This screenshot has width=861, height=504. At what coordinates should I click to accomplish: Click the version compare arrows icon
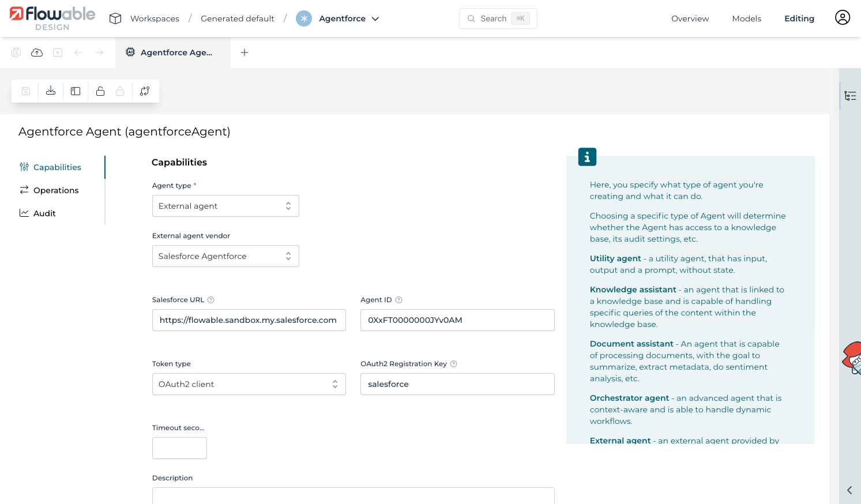coord(145,91)
